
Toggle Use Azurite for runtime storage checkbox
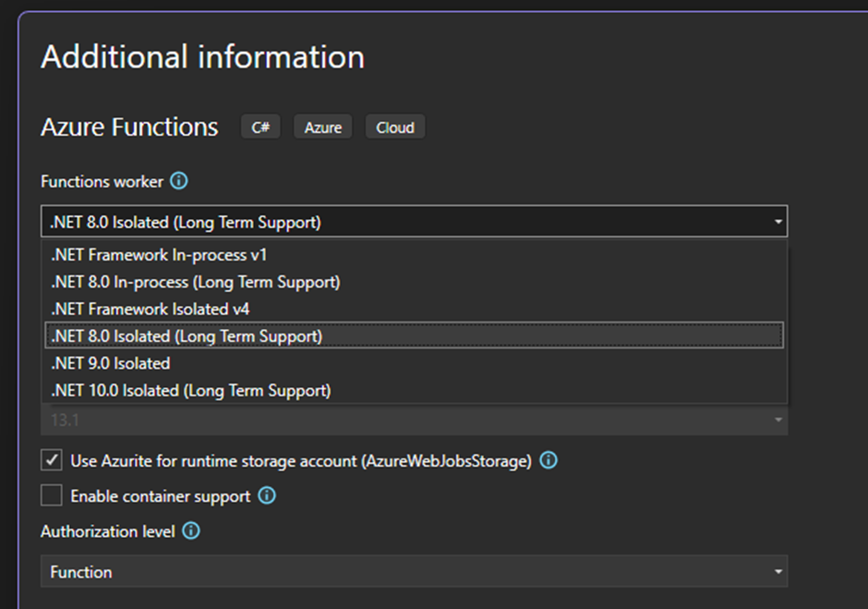[52, 460]
